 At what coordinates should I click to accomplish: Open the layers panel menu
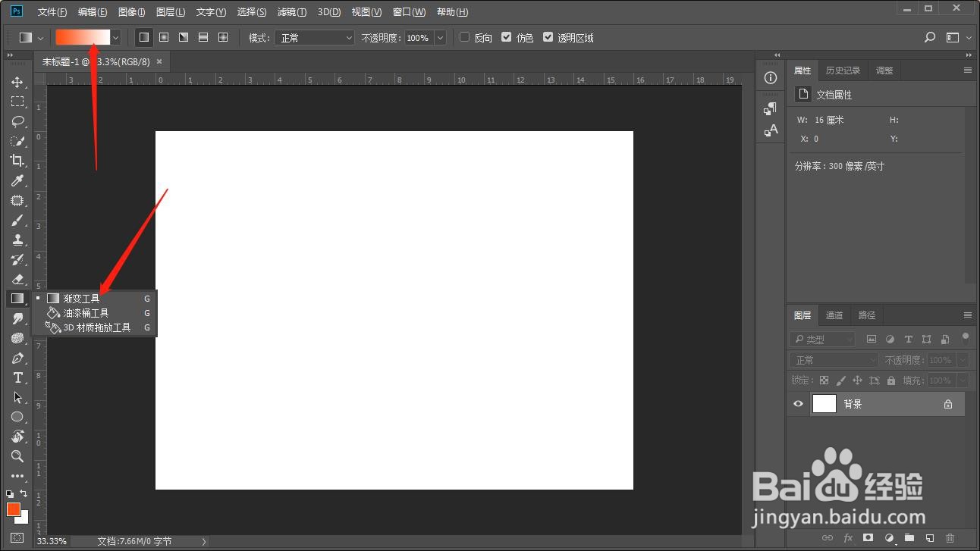click(x=967, y=315)
